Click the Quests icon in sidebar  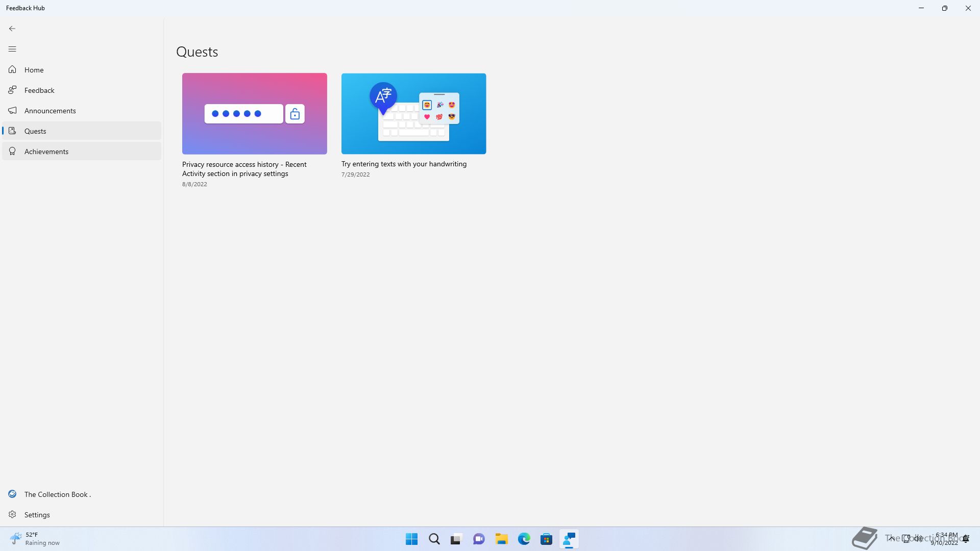pyautogui.click(x=12, y=131)
